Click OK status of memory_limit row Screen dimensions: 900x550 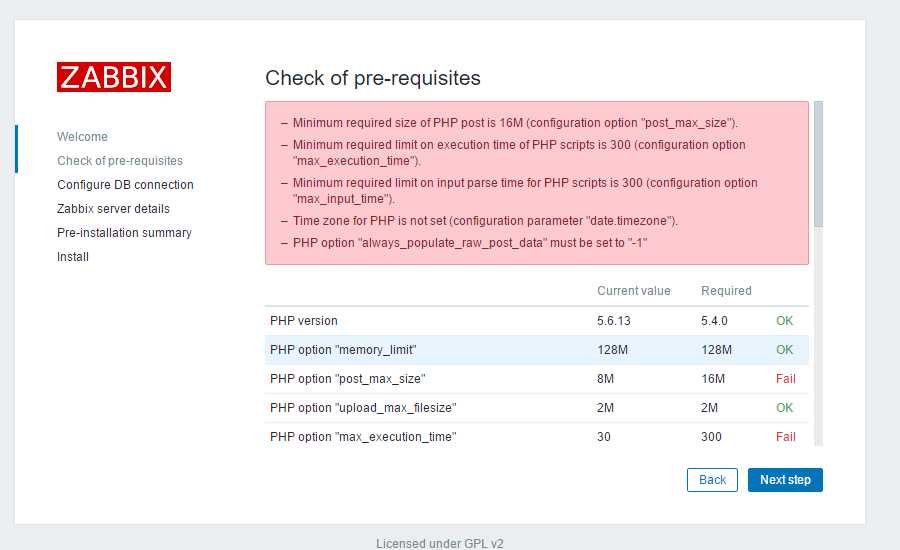point(785,350)
